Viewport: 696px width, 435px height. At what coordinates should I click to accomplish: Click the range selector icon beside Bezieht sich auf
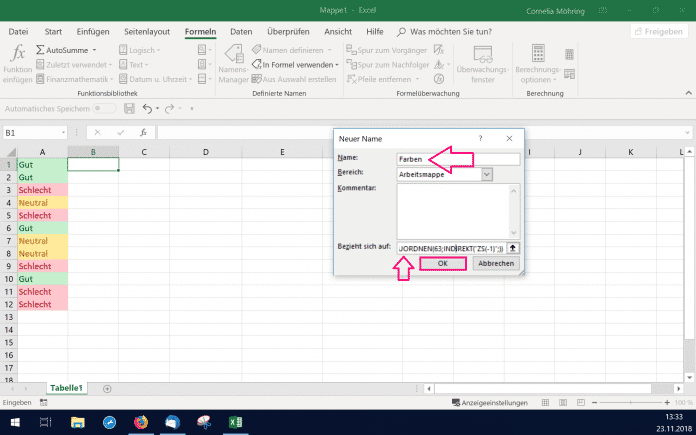[513, 247]
